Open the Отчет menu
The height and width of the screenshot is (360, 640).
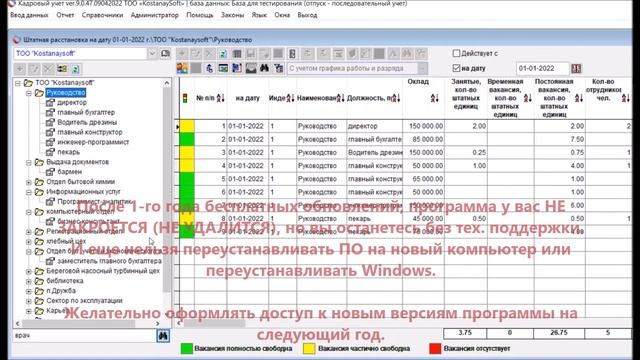point(65,15)
